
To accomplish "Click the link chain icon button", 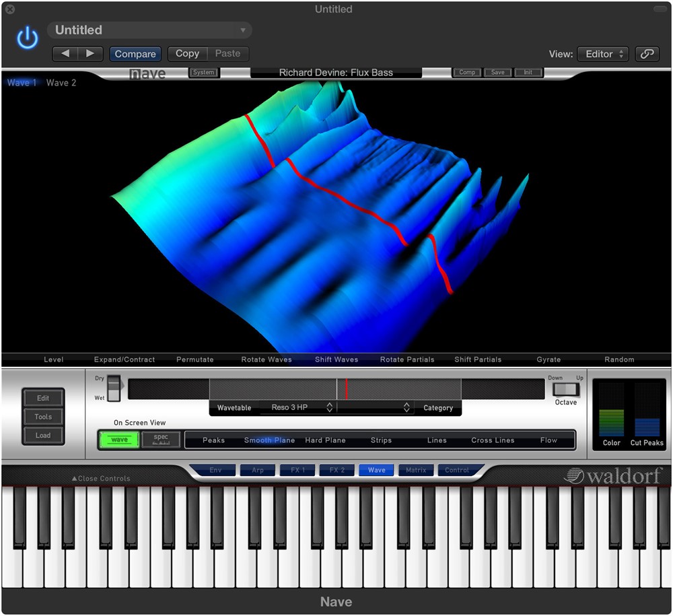I will point(647,54).
